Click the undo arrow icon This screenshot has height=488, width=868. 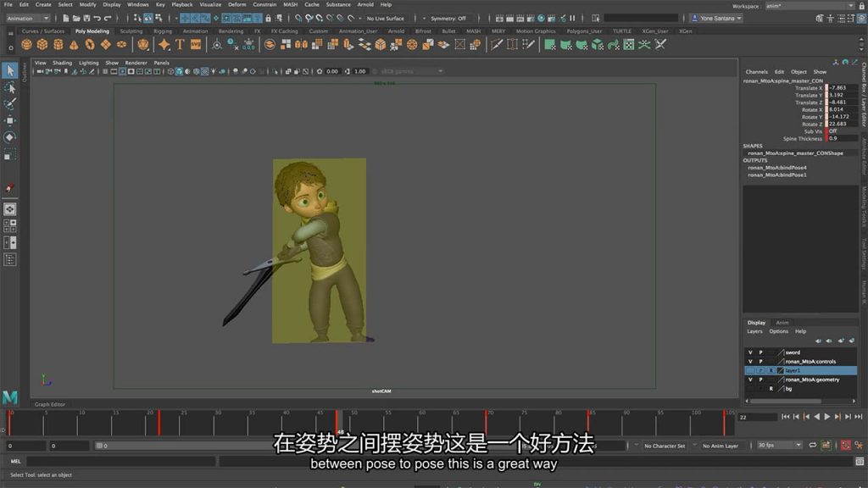[x=97, y=19]
